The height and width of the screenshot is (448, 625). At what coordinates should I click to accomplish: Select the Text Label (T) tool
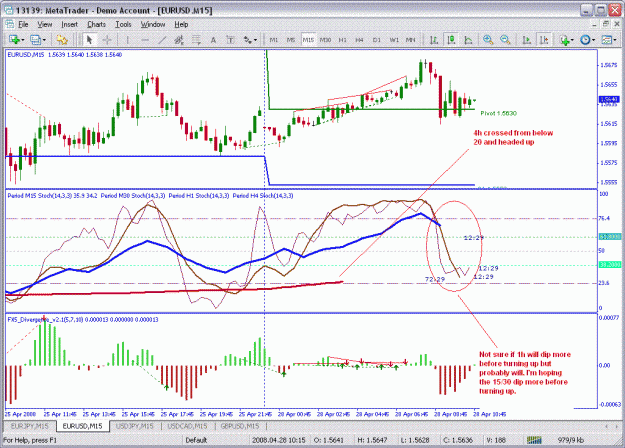230,40
